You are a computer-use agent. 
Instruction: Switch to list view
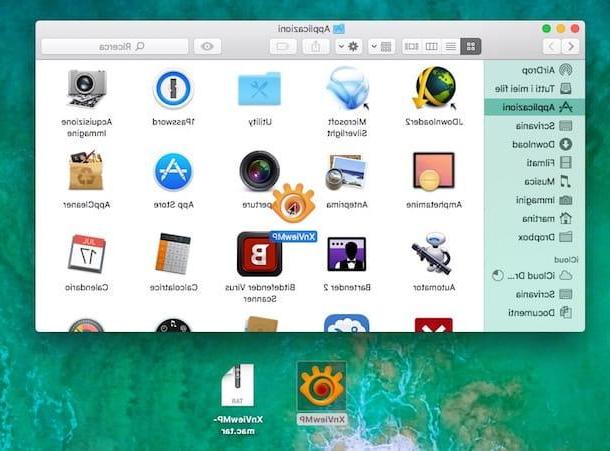coord(451,47)
